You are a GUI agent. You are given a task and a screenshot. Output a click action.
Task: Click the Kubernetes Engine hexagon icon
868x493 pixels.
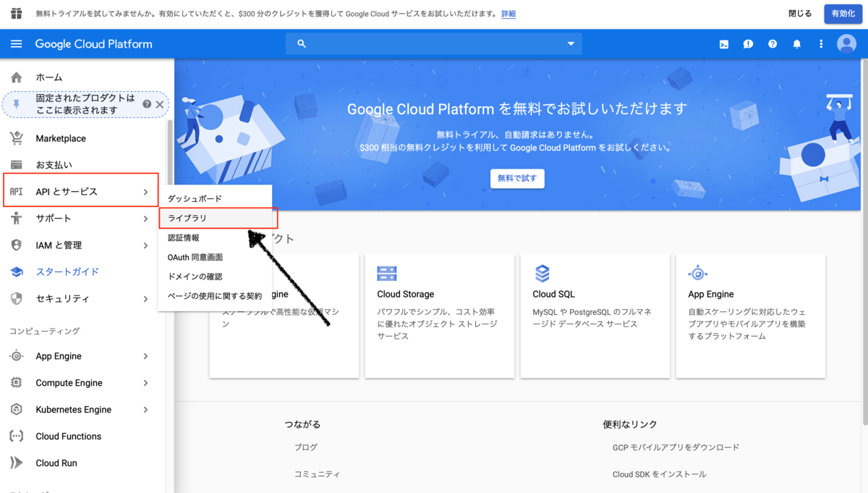click(16, 410)
